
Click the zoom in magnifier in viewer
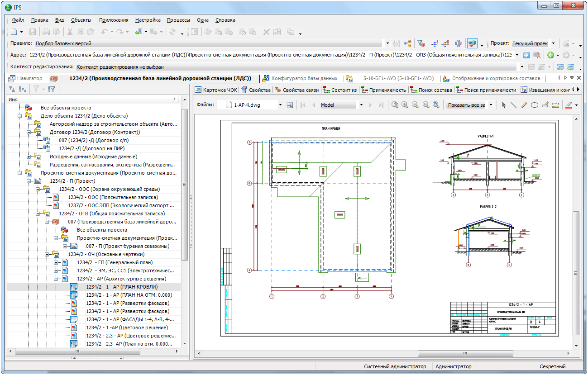(405, 105)
